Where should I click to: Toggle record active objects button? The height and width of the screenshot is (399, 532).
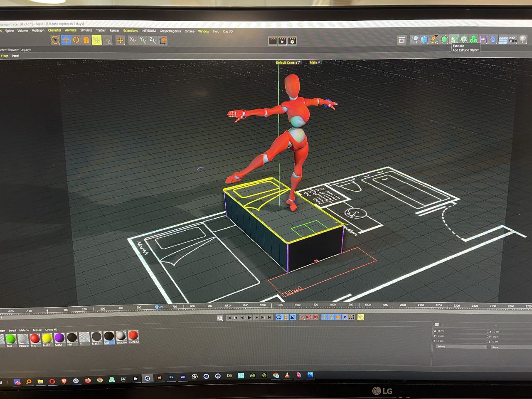302,317
